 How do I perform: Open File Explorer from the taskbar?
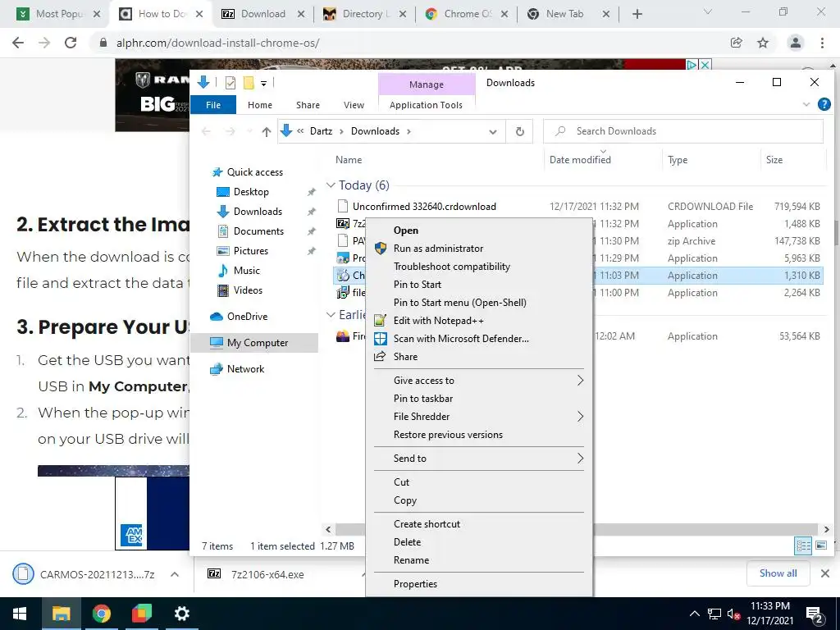[61, 614]
